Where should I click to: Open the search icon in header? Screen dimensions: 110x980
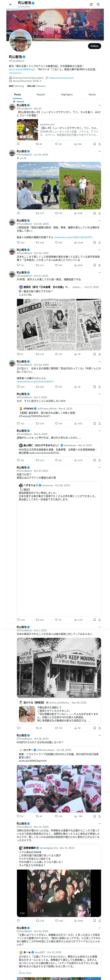(98, 4)
